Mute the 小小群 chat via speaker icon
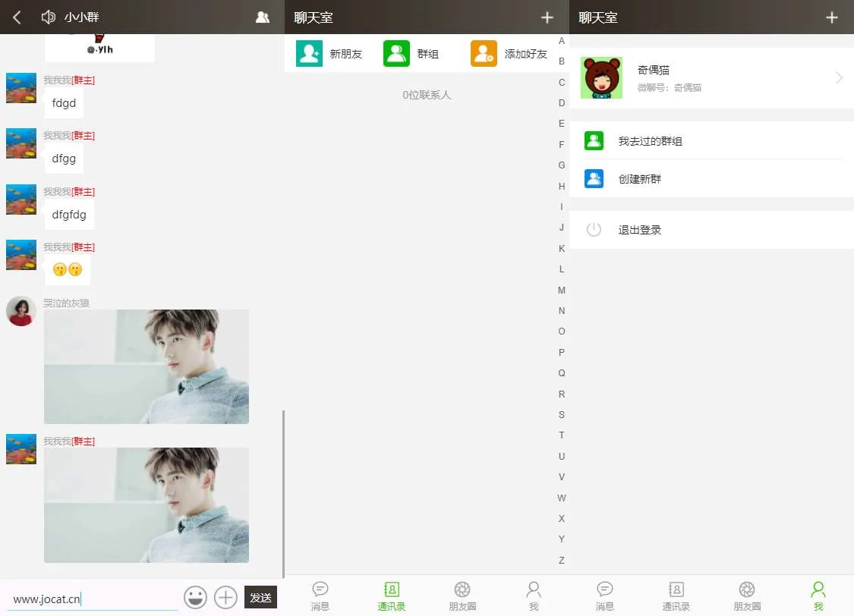 coord(49,17)
